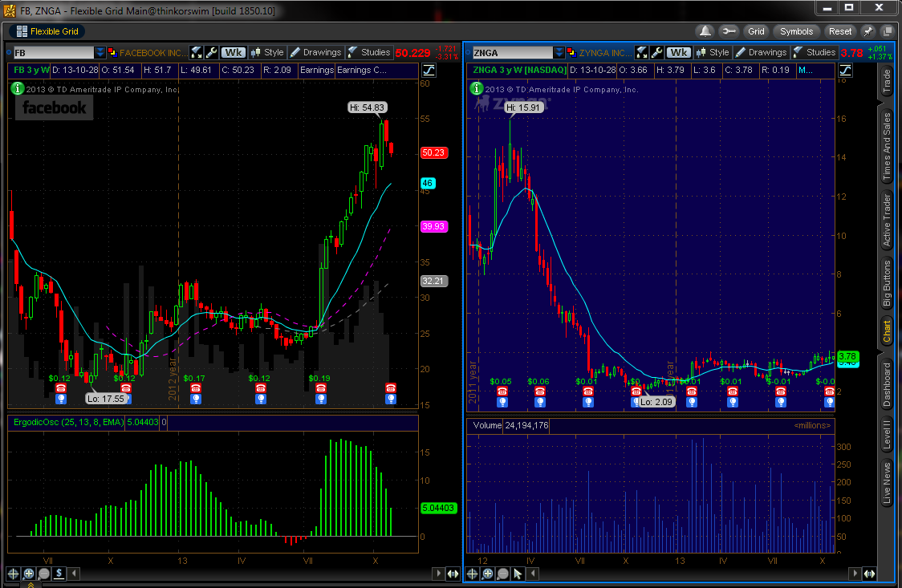Click FB symbol link color clipboard icon
Image resolution: width=902 pixels, height=588 pixels.
[112, 53]
